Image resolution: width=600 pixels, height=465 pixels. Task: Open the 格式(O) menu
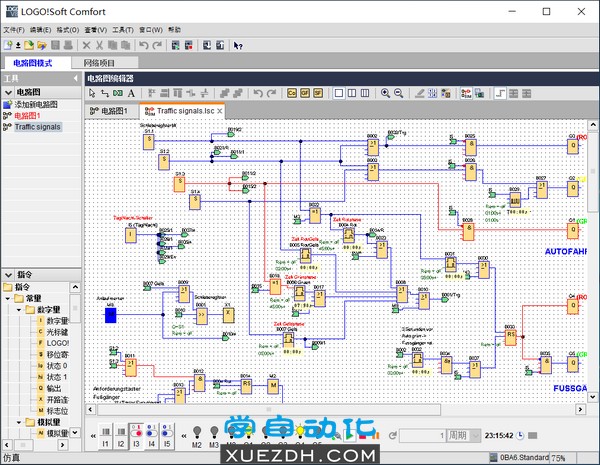point(68,30)
